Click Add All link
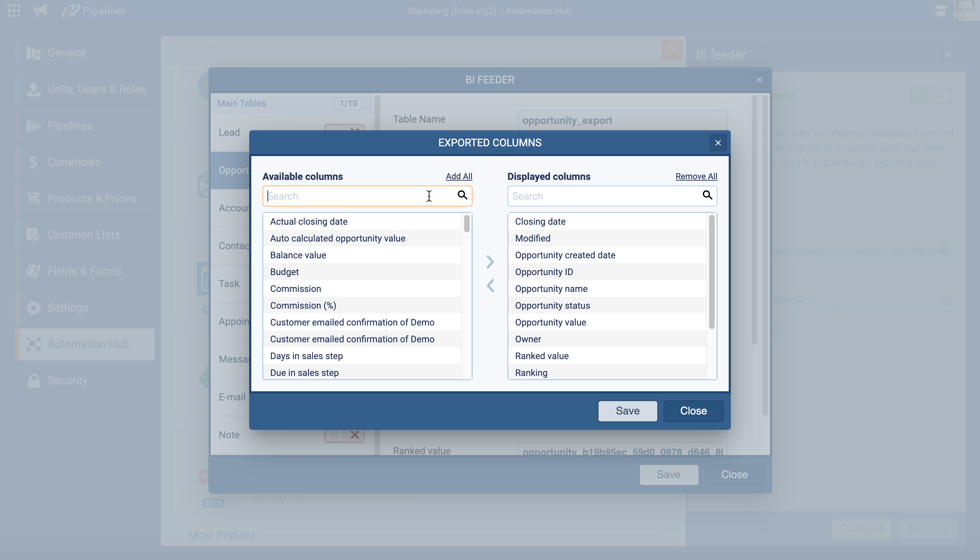This screenshot has width=980, height=560. click(x=458, y=176)
